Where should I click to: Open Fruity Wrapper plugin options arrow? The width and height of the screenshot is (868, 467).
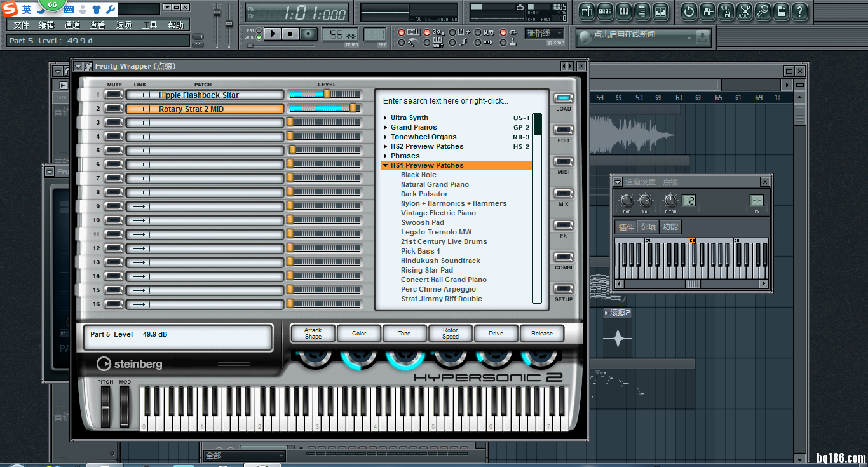[78, 66]
